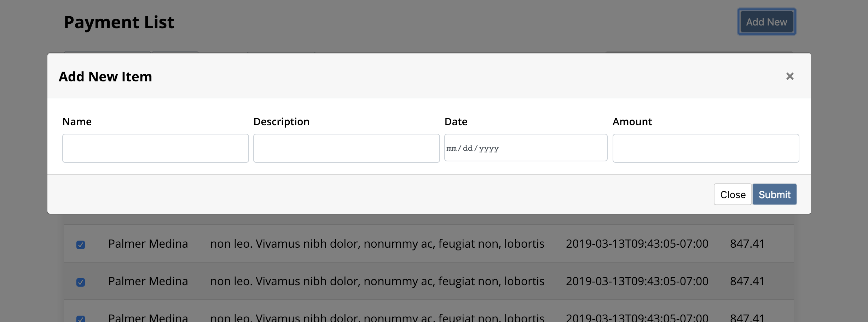This screenshot has width=868, height=322.
Task: Click the Add New button
Action: pyautogui.click(x=766, y=22)
